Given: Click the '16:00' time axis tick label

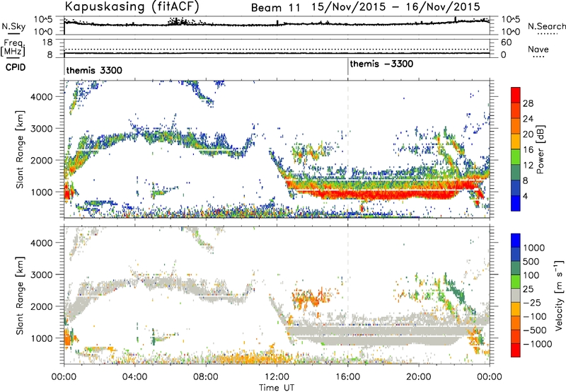Looking at the screenshot, I should pyautogui.click(x=347, y=377).
